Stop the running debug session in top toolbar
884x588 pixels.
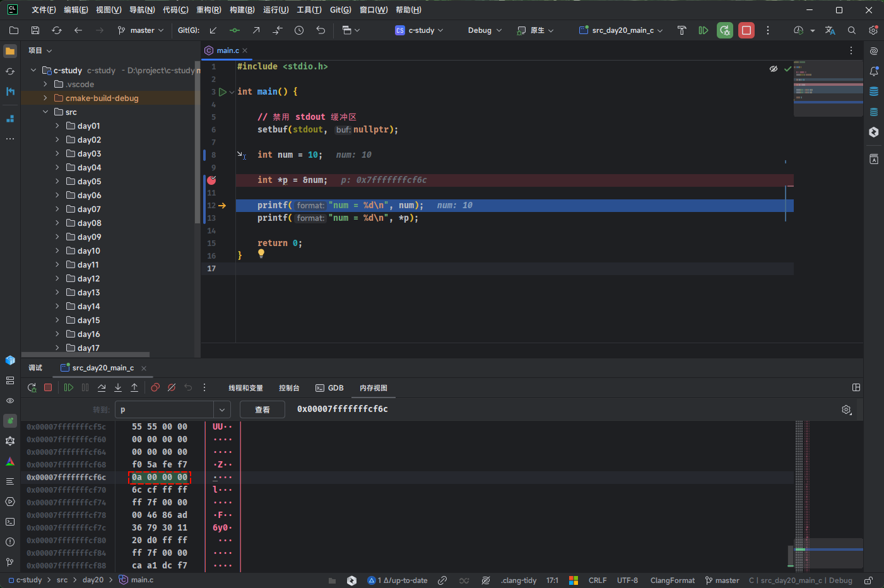coord(746,30)
